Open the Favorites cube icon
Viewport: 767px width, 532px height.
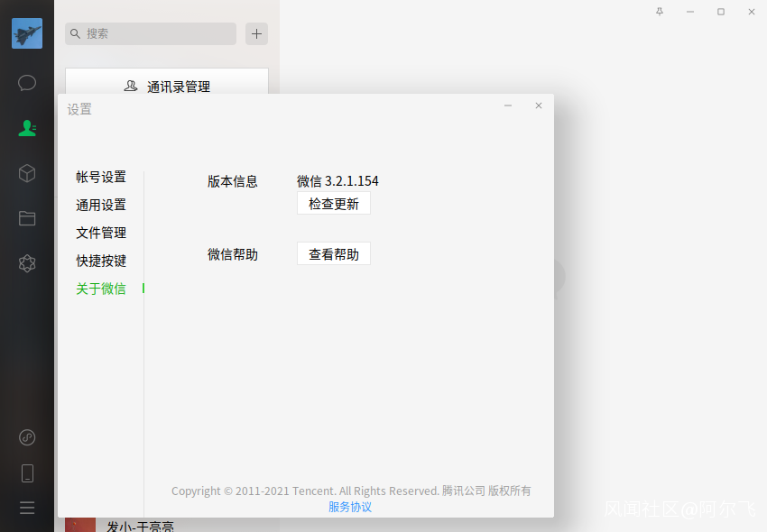pyautogui.click(x=27, y=173)
